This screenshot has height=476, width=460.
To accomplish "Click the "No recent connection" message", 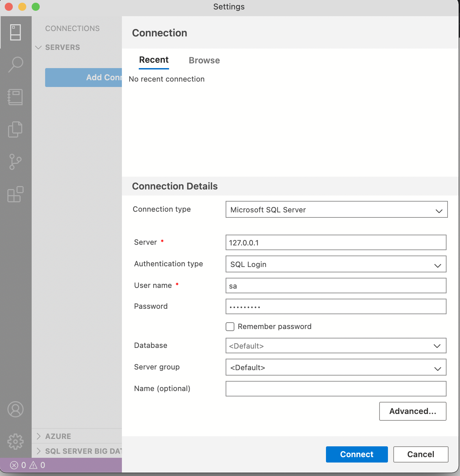I will pos(167,79).
